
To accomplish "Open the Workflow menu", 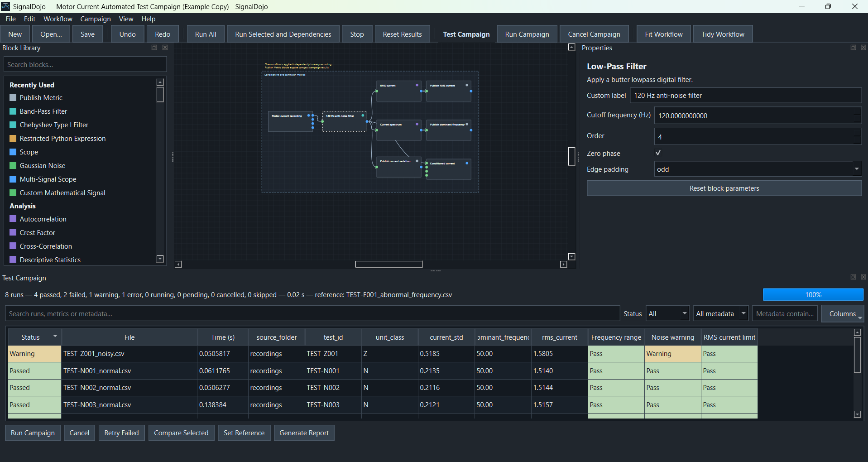I will coord(58,19).
